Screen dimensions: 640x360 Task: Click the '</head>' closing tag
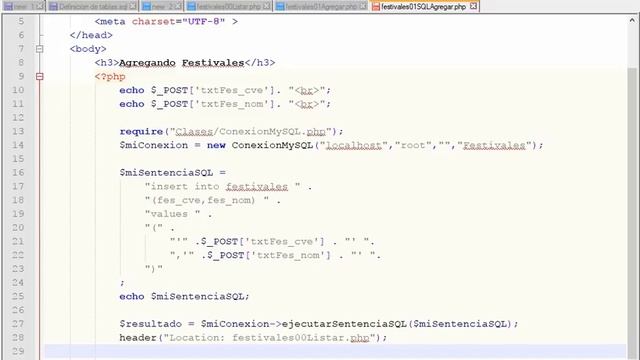[x=91, y=35]
